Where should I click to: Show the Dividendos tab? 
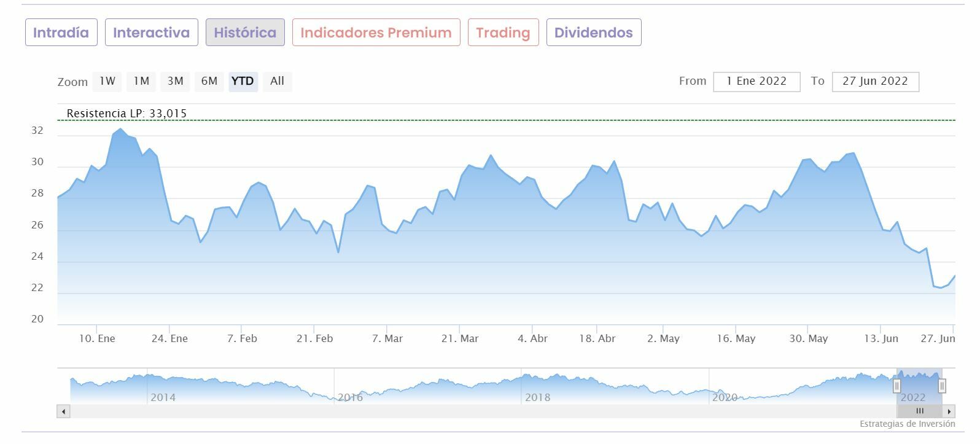593,33
